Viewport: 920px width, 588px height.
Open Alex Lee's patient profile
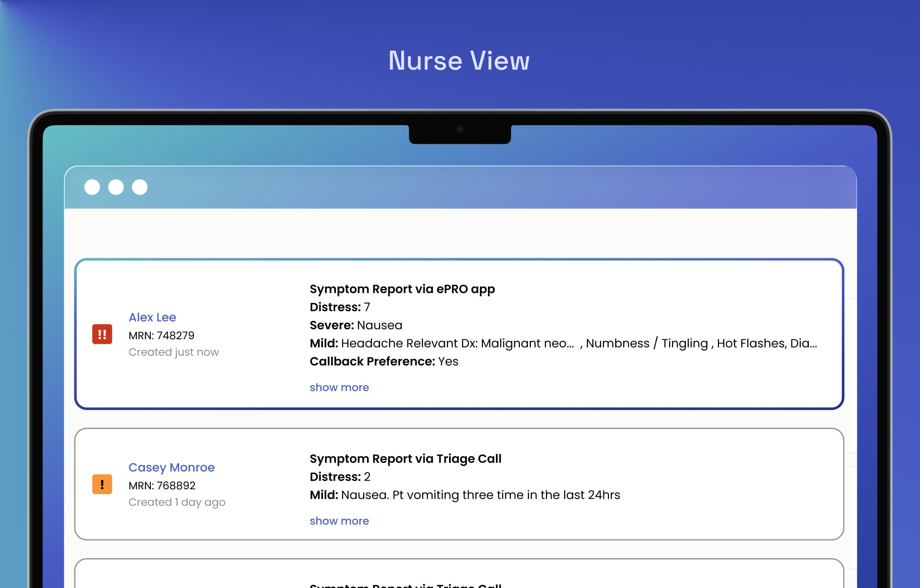pos(152,317)
